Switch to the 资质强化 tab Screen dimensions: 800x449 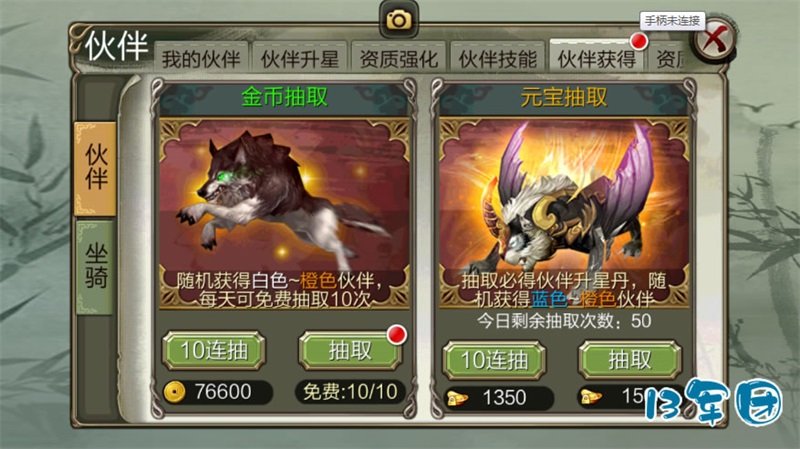(398, 58)
